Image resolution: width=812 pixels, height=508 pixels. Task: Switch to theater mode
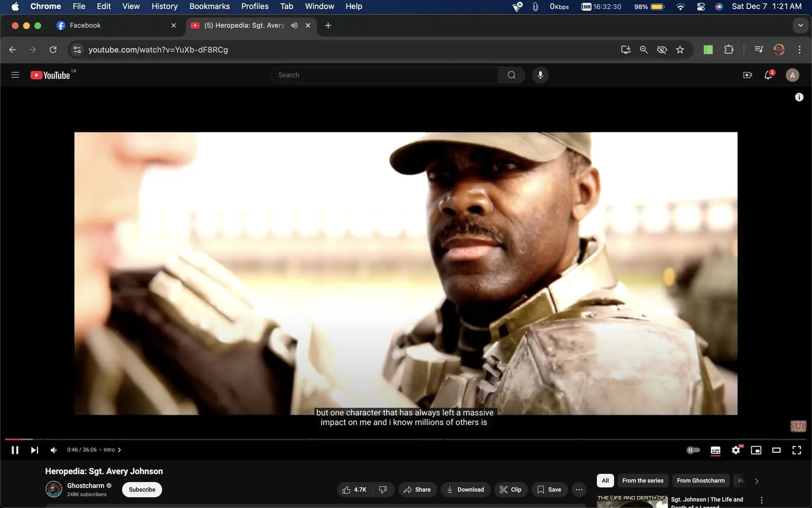776,450
